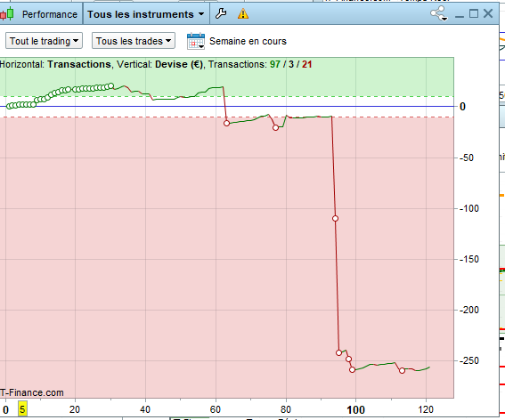Open the calendar period picker icon

195,41
